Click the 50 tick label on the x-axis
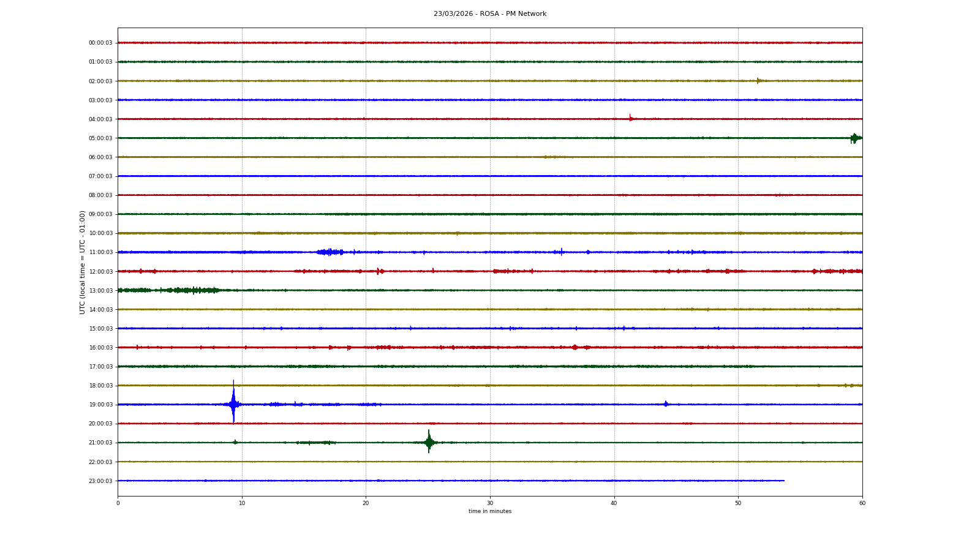This screenshot has width=980, height=551. pos(738,503)
